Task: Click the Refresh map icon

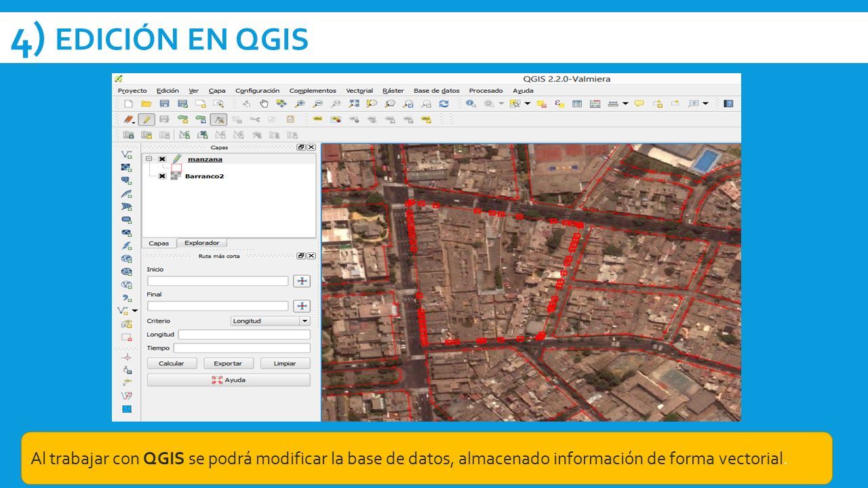Action: click(444, 104)
